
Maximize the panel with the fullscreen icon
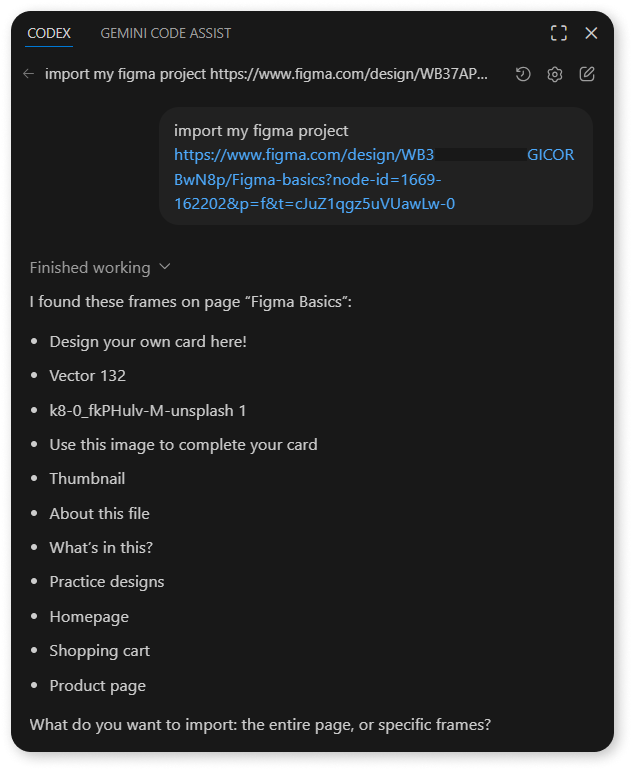click(559, 33)
